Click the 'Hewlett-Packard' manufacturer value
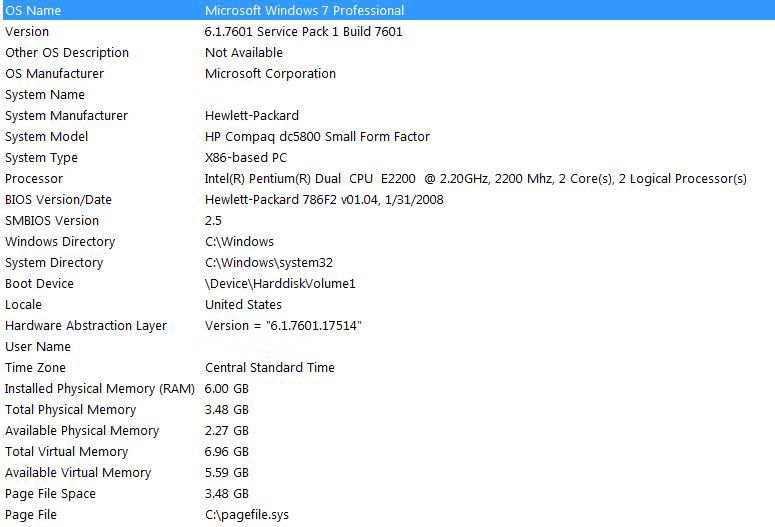Image resolution: width=775 pixels, height=527 pixels. [x=252, y=116]
